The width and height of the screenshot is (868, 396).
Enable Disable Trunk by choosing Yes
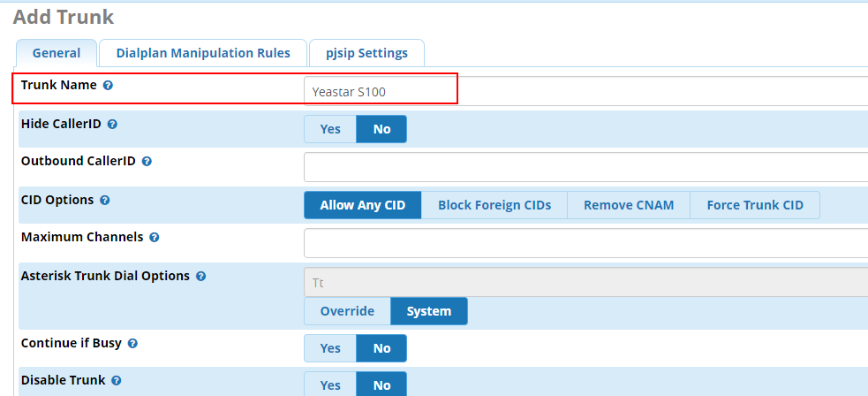click(330, 385)
